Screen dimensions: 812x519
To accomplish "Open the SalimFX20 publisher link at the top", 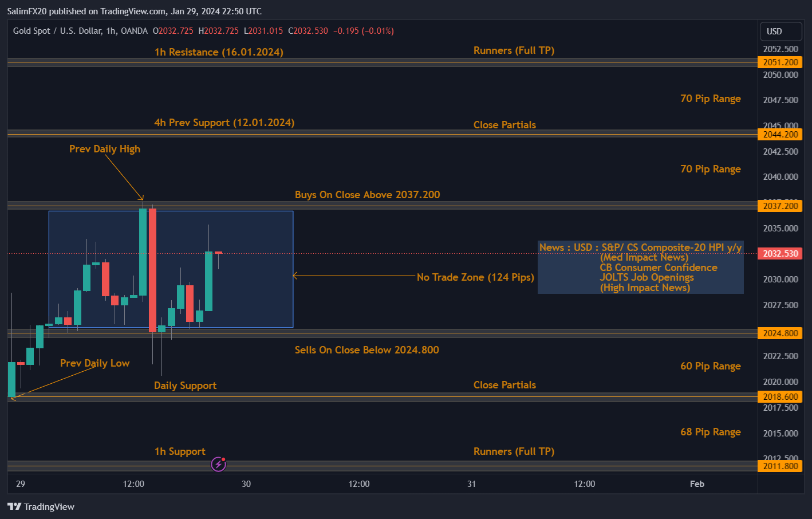I will pos(26,11).
